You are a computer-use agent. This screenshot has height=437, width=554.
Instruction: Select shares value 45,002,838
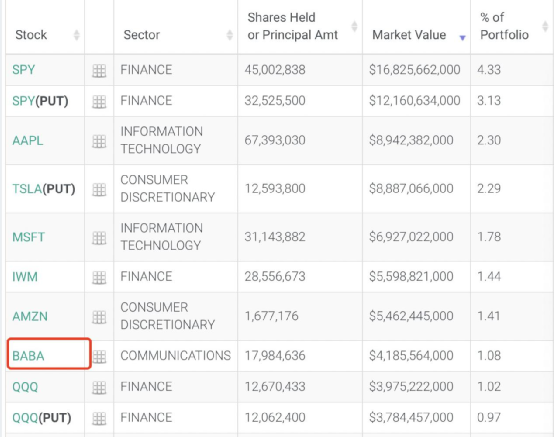[275, 70]
